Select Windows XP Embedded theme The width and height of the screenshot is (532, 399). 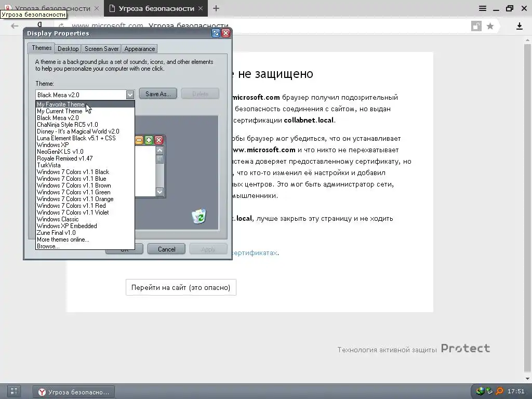[85, 226]
